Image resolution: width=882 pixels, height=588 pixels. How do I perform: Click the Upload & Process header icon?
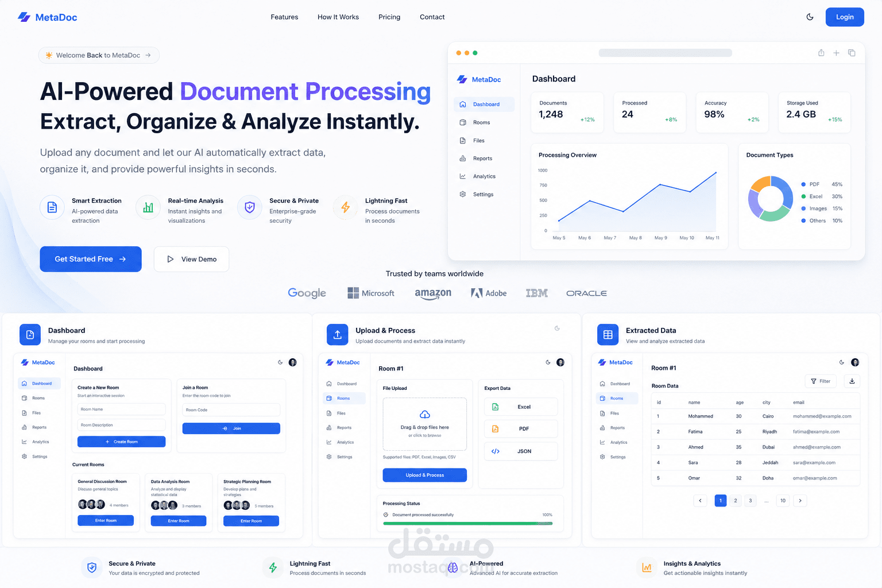tap(338, 335)
